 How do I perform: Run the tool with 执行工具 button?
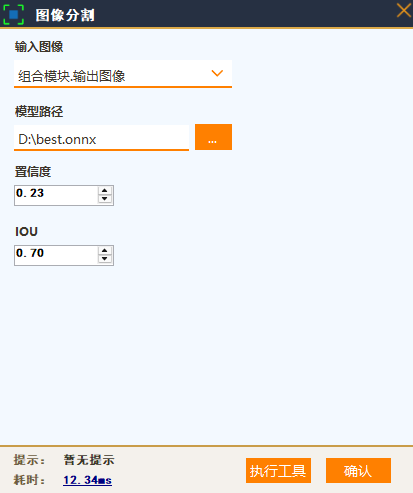click(x=278, y=470)
